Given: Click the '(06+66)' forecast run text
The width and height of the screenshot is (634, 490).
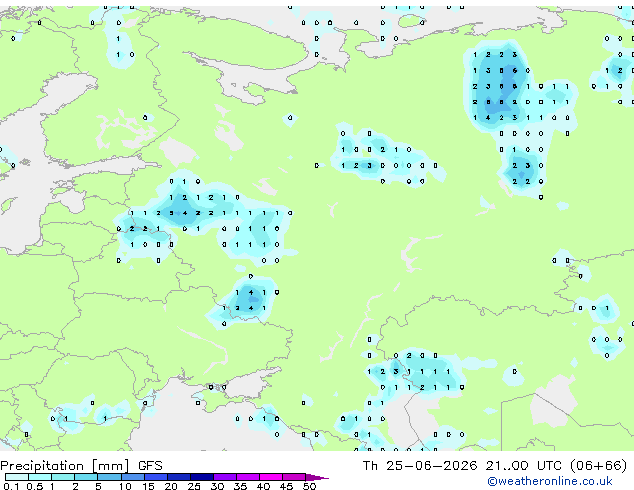Looking at the screenshot, I should tap(599, 465).
